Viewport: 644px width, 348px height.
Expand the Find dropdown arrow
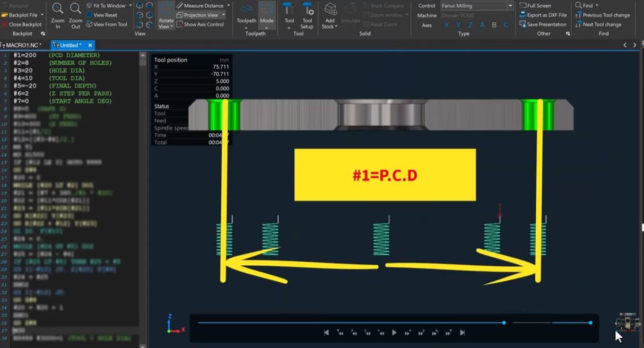pos(597,6)
